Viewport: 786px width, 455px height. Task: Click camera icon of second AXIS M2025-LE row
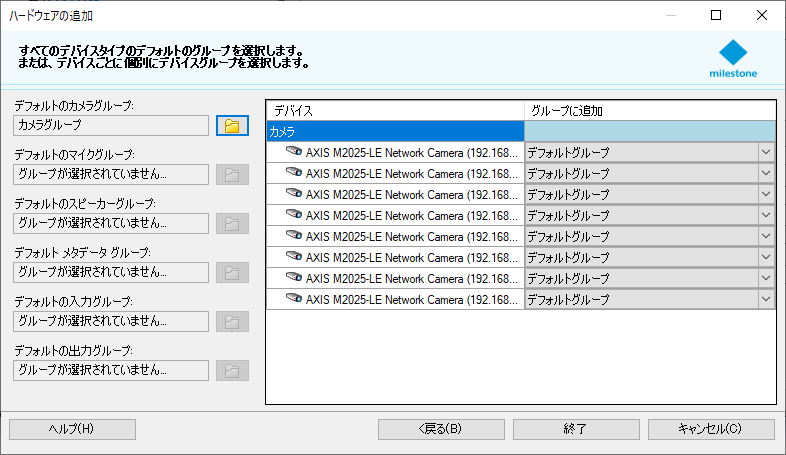point(294,172)
